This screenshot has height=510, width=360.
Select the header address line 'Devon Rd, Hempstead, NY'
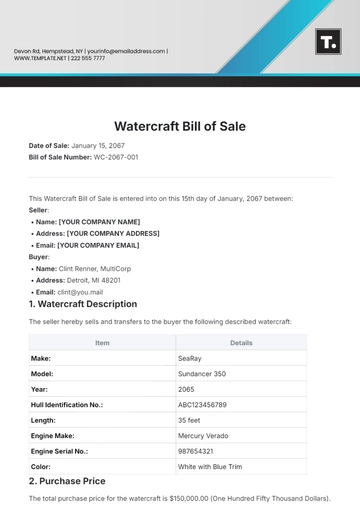48,51
